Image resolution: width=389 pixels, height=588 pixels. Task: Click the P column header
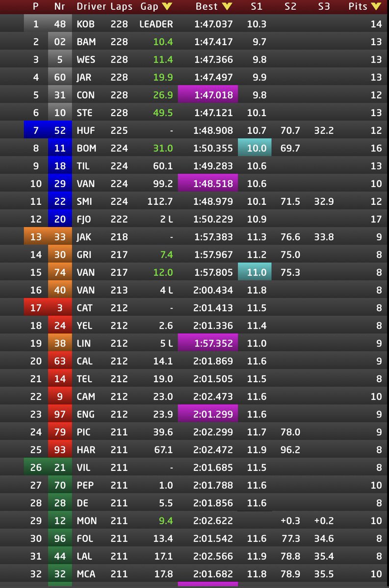point(35,7)
